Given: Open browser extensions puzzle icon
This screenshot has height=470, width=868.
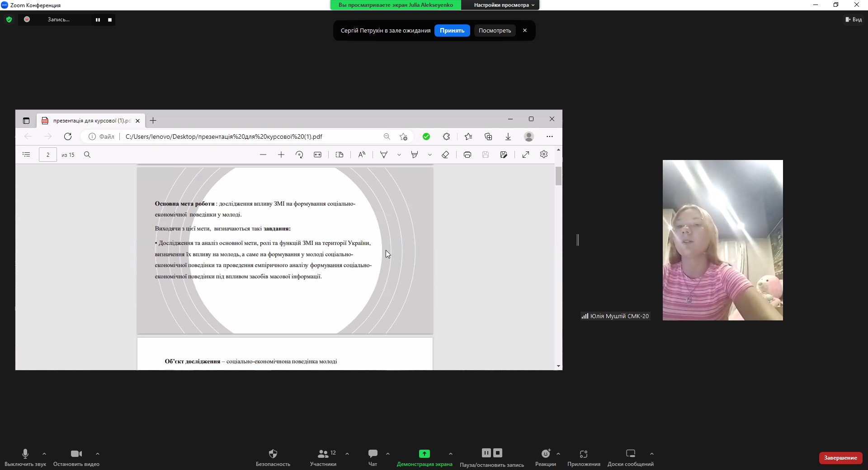Looking at the screenshot, I should [x=447, y=136].
